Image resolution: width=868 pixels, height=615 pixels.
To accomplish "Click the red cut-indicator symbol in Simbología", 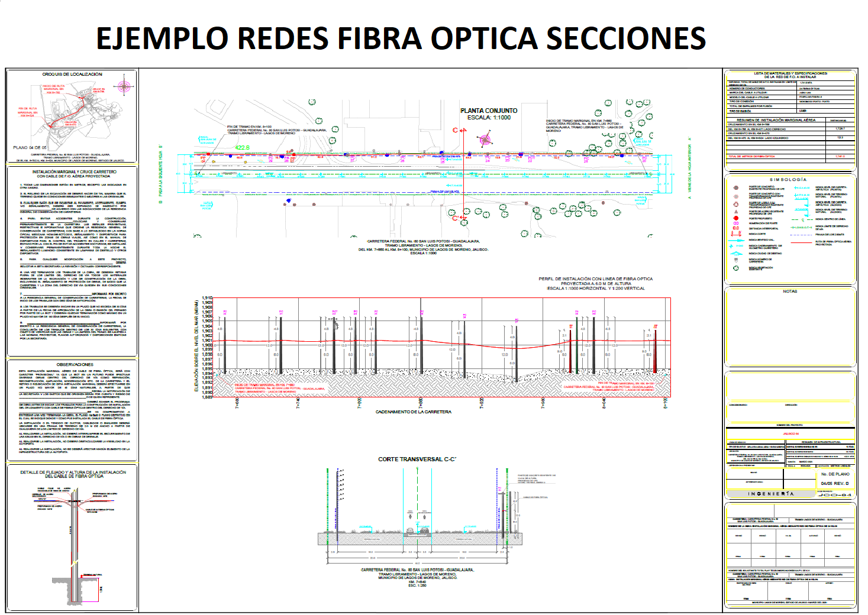I will (736, 234).
